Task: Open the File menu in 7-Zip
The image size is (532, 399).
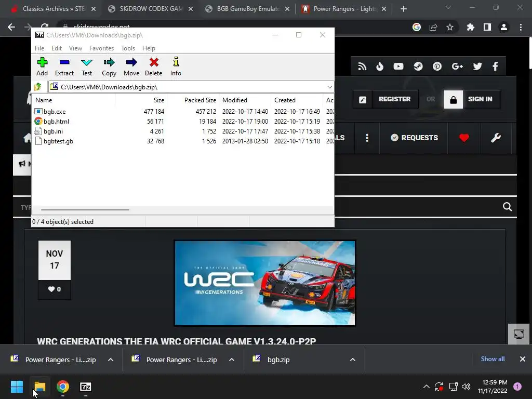Action: point(39,48)
